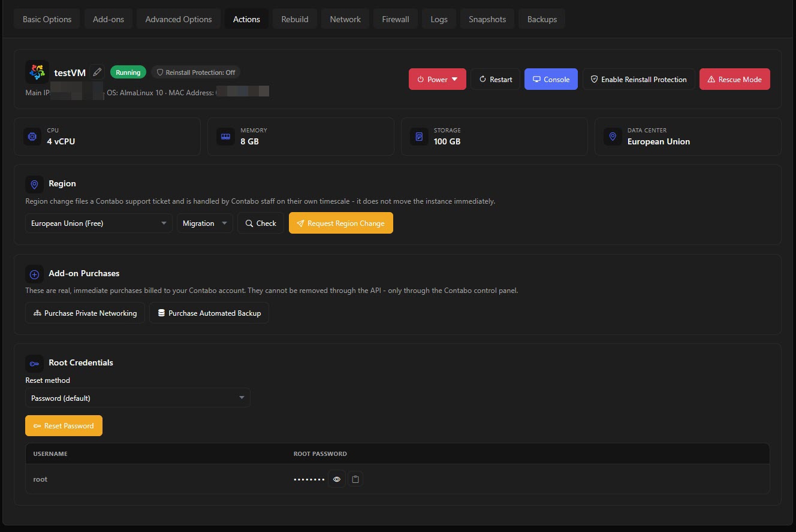This screenshot has height=532, width=796.
Task: Open the Migration type dropdown
Action: pos(205,223)
